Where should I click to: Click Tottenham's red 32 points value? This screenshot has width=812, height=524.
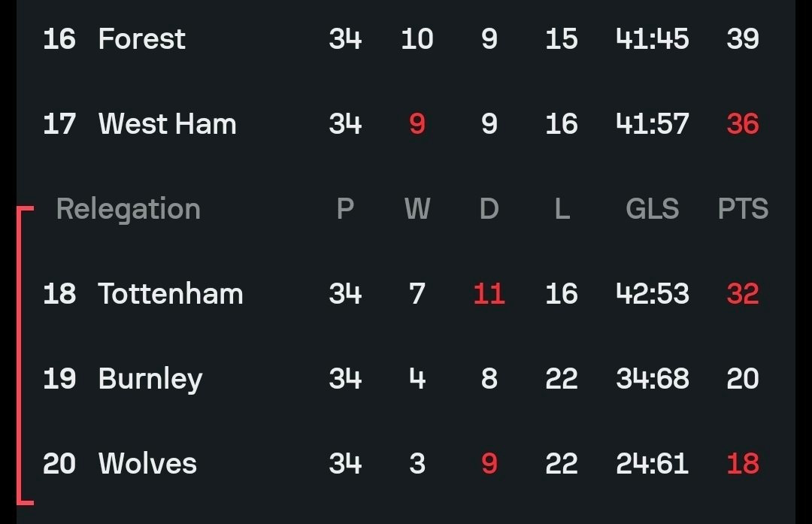tap(743, 294)
